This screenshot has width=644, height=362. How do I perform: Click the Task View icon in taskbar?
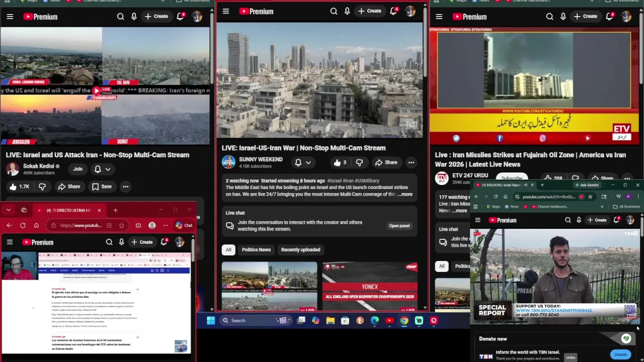pos(301,320)
